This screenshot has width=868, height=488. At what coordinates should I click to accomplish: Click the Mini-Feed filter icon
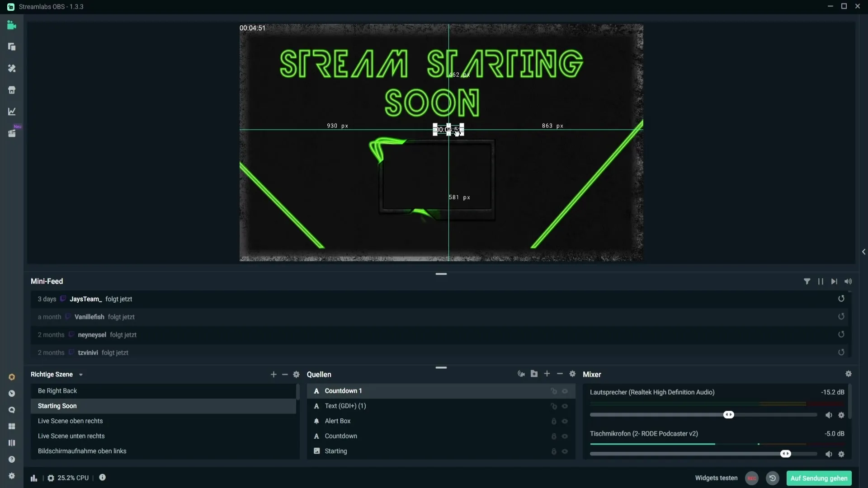point(807,281)
